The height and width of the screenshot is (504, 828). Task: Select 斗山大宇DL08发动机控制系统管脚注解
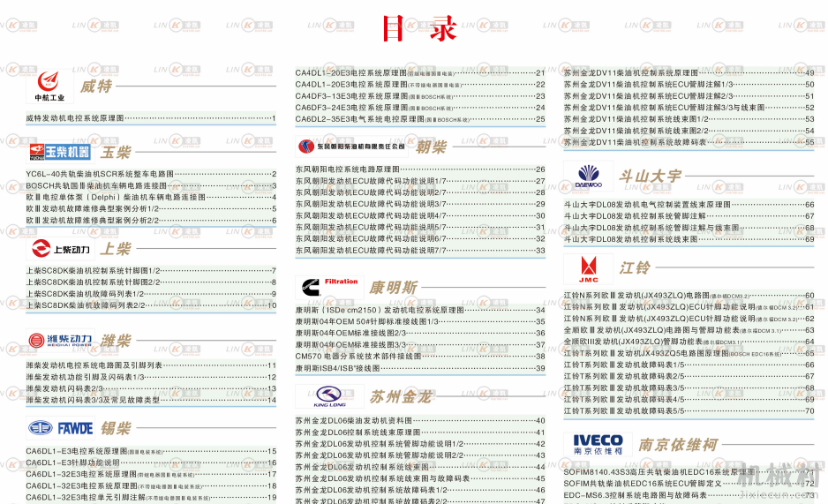(689, 216)
